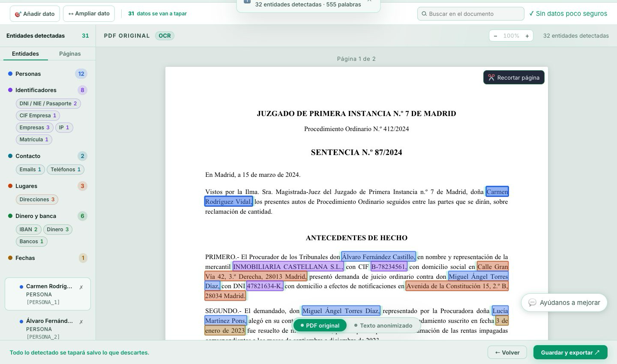
Task: Filter by Bancos chip
Action: pos(31,242)
